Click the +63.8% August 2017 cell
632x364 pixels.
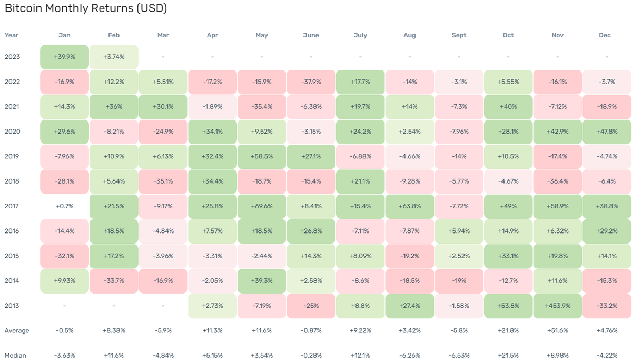409,206
